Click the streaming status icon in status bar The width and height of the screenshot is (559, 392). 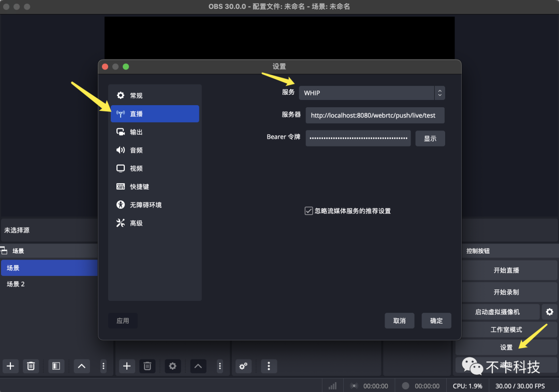pyautogui.click(x=354, y=386)
